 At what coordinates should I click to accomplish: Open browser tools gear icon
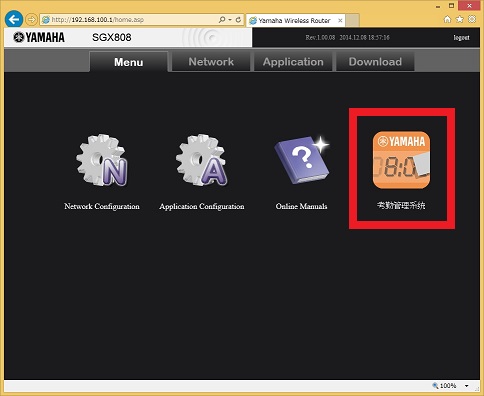(472, 19)
